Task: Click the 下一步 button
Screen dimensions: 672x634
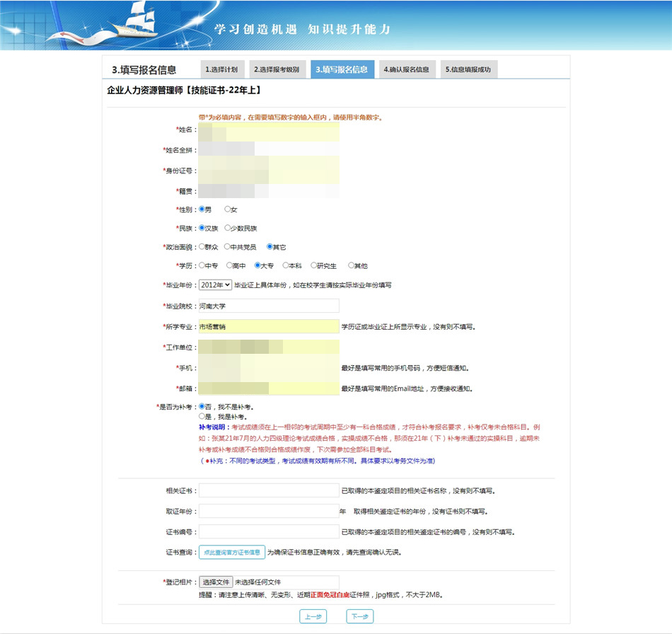Action: tap(359, 616)
